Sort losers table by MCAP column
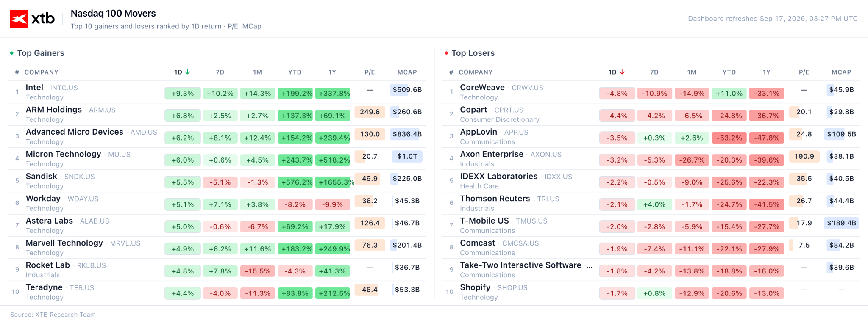 click(x=841, y=72)
